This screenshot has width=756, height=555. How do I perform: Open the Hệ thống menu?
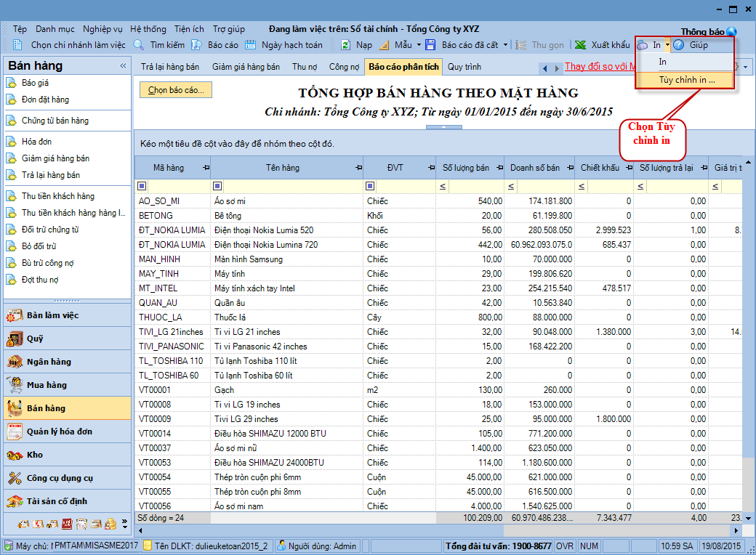(148, 29)
